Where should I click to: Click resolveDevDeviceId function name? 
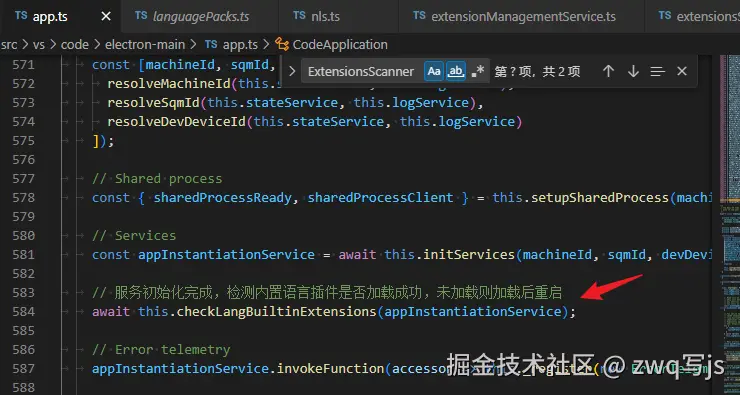177,122
